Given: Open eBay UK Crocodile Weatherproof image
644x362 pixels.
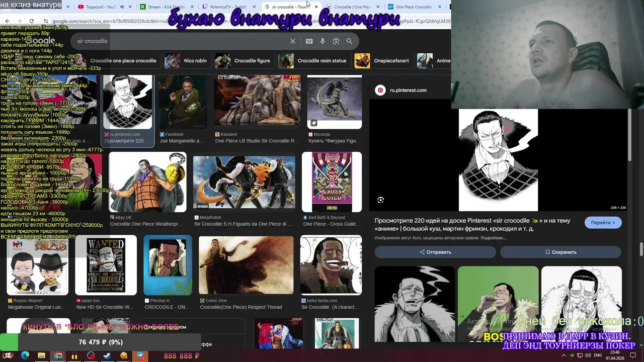Looking at the screenshot, I should (x=147, y=182).
